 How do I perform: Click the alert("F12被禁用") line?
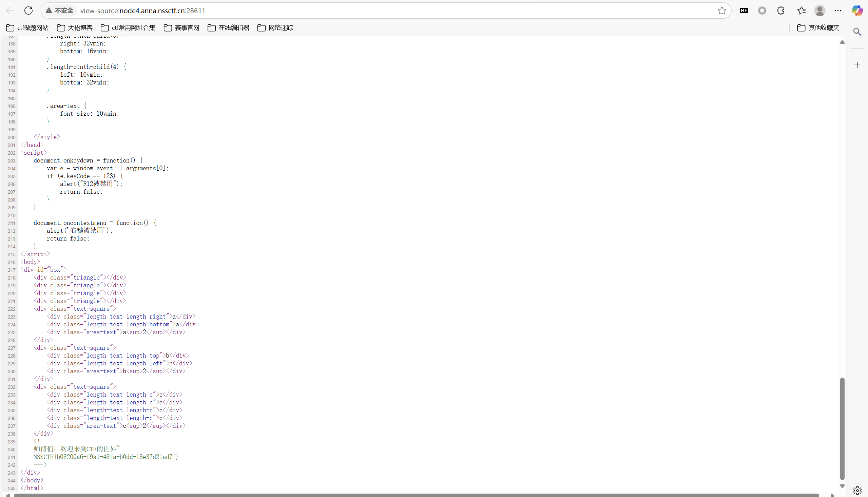[91, 184]
